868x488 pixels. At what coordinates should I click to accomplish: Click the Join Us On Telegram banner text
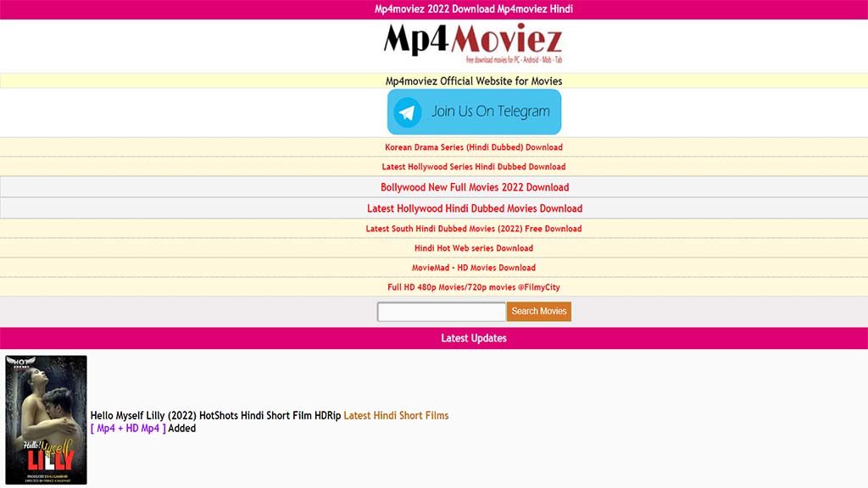pyautogui.click(x=491, y=111)
